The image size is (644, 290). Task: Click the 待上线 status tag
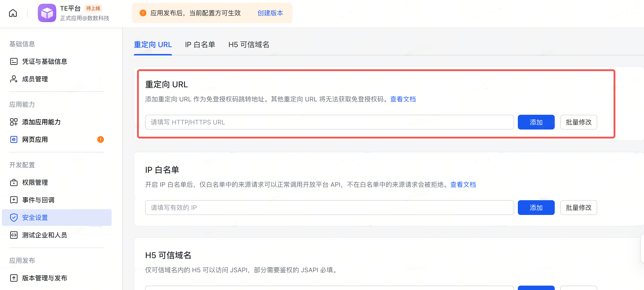[x=93, y=9]
